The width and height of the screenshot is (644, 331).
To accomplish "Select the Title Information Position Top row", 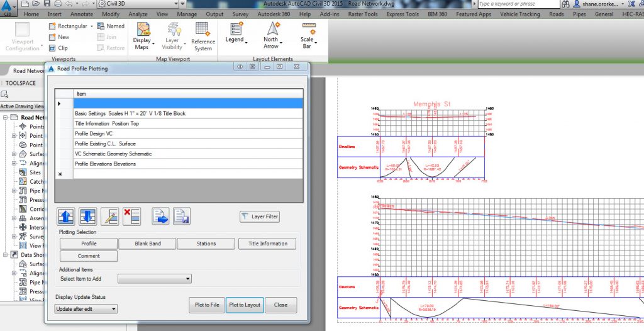I will click(x=188, y=124).
